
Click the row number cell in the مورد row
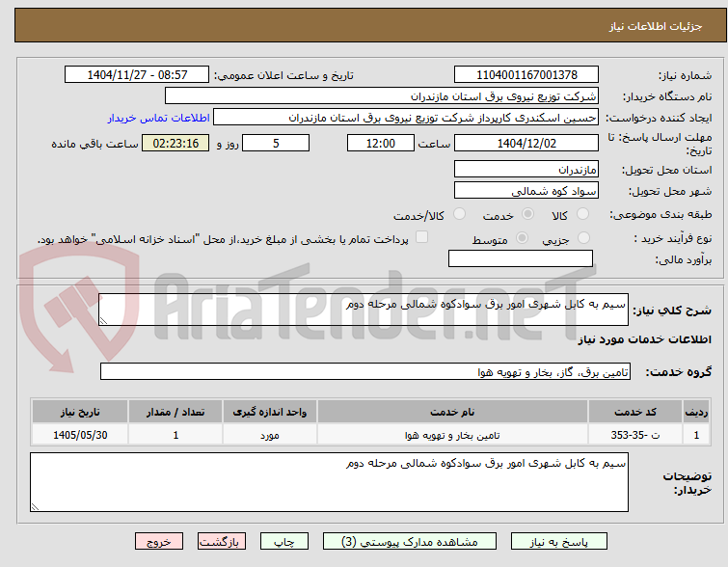[x=696, y=435]
